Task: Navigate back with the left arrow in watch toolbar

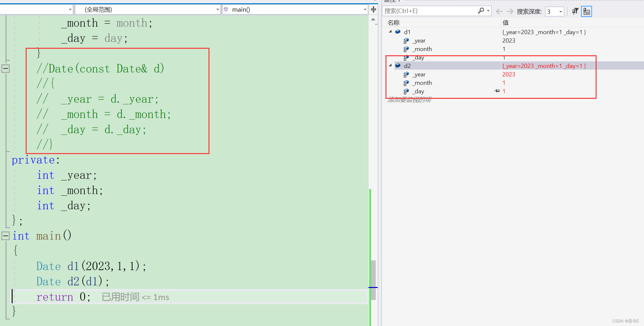Action: [499, 11]
